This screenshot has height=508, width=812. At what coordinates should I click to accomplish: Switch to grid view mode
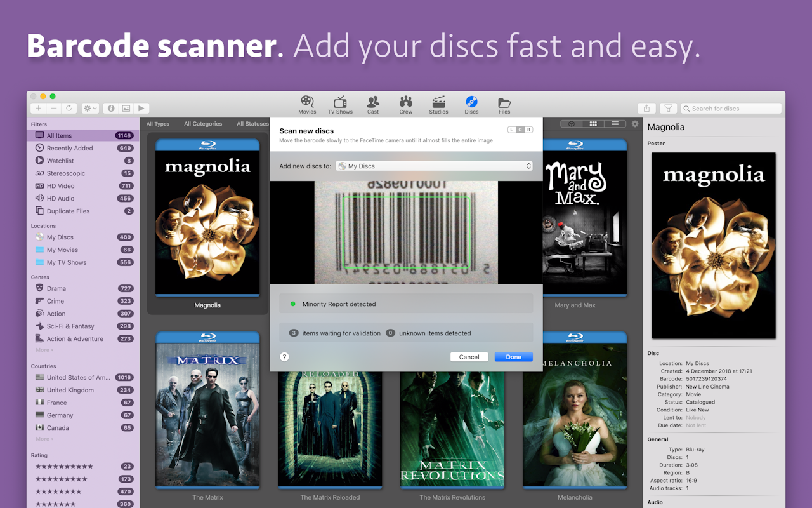point(593,124)
